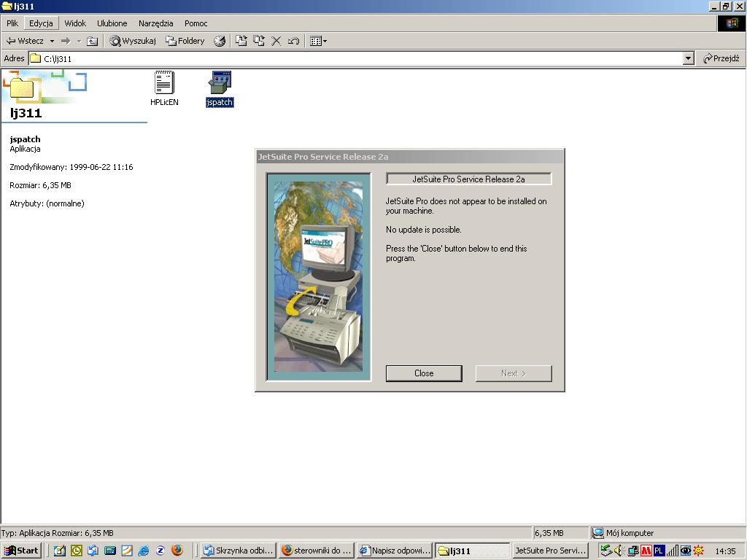
Task: Switch to JetSuite Pro Servi... taskbar button
Action: [x=551, y=551]
